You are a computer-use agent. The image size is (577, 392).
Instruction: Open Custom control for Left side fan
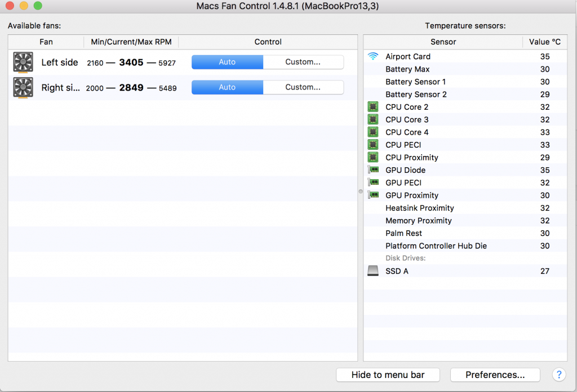tap(303, 62)
